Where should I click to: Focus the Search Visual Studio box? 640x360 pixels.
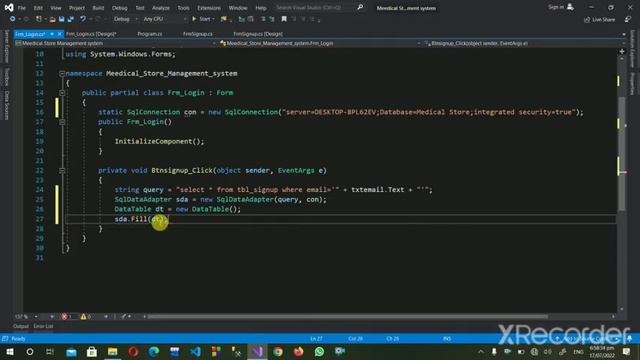click(314, 7)
